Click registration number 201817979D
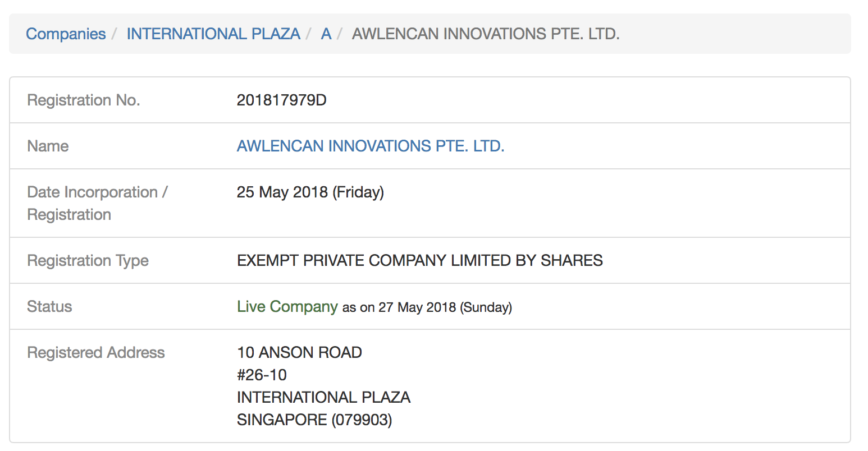The height and width of the screenshot is (451, 868). 282,100
